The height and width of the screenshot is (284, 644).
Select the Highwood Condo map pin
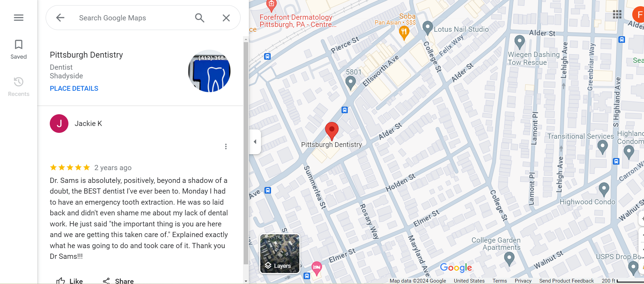click(x=604, y=189)
